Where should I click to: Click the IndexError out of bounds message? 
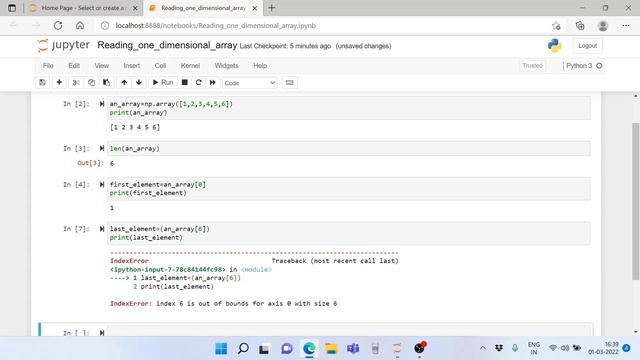coord(224,304)
